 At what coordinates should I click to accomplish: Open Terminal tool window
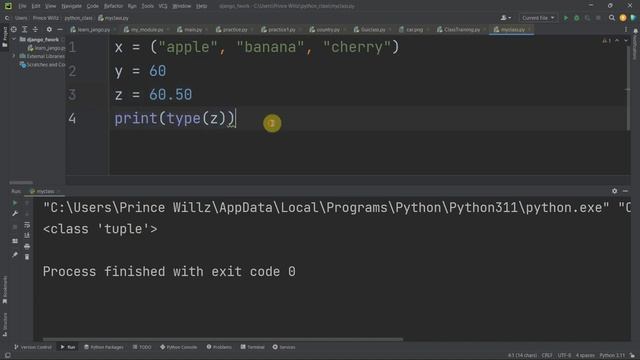253,347
